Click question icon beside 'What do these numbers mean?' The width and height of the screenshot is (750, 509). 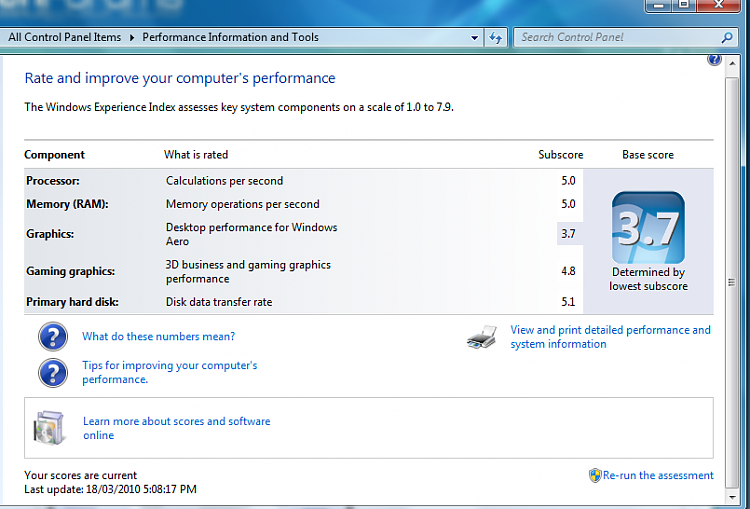point(53,336)
